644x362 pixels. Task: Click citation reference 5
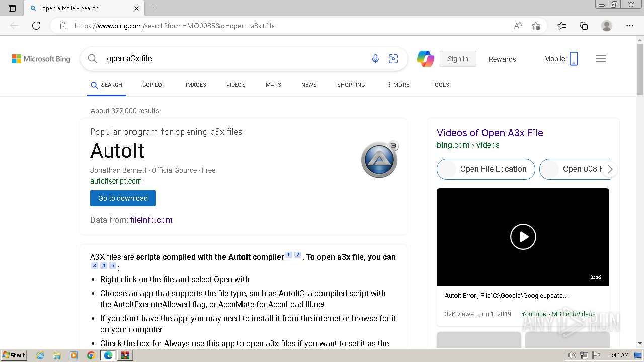tap(113, 266)
